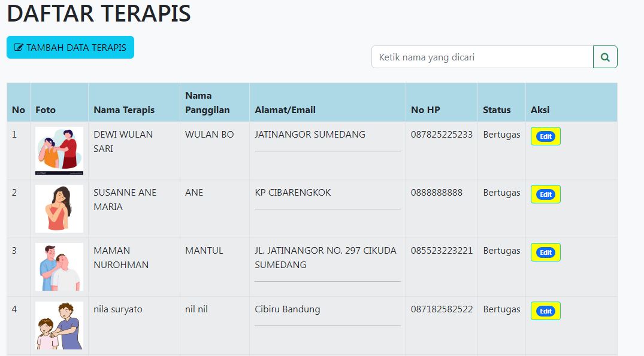
Task: Open nila suryato's photo thumbnail
Action: 59,325
